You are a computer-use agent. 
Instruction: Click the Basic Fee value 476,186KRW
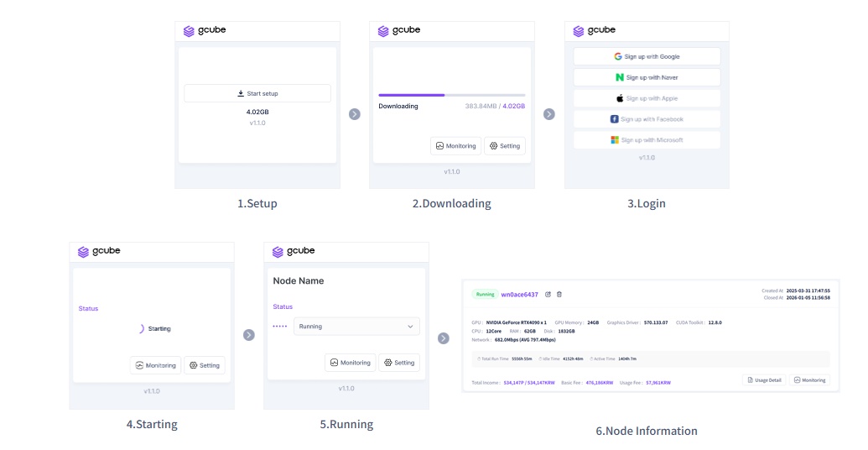click(600, 383)
